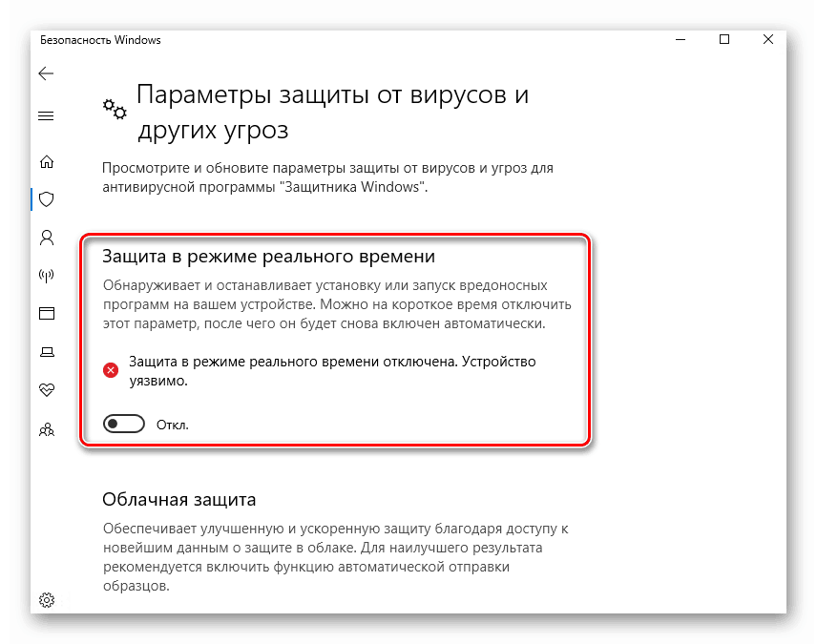Open Account protection person icon

47,238
